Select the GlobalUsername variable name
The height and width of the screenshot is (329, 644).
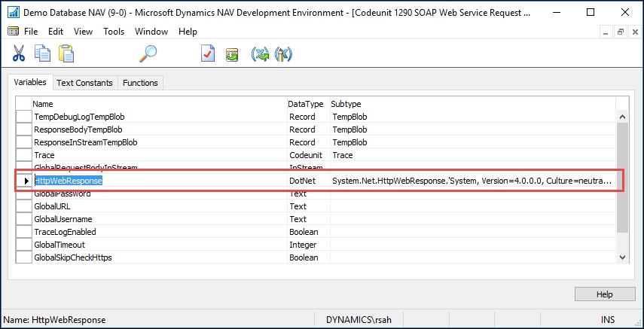63,219
